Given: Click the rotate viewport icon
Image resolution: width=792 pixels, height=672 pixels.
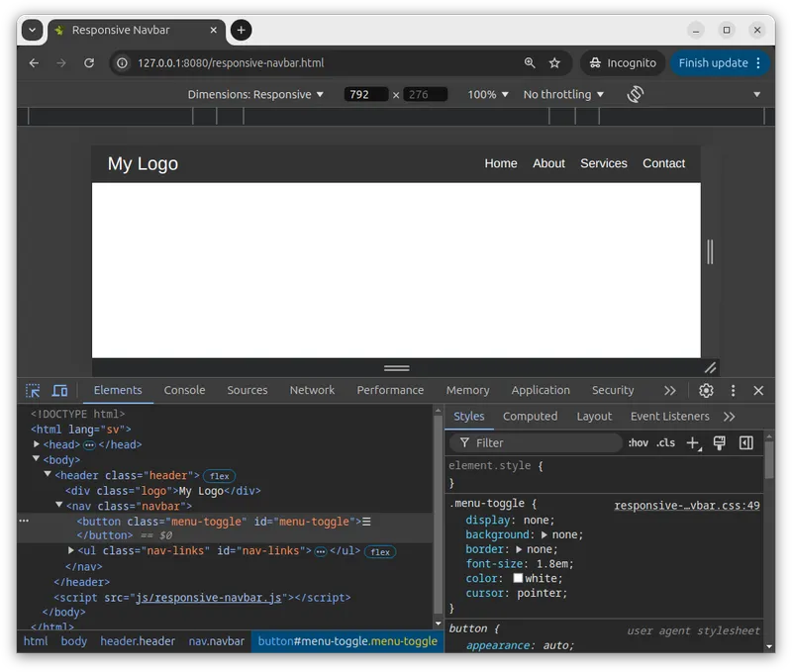Looking at the screenshot, I should [636, 94].
